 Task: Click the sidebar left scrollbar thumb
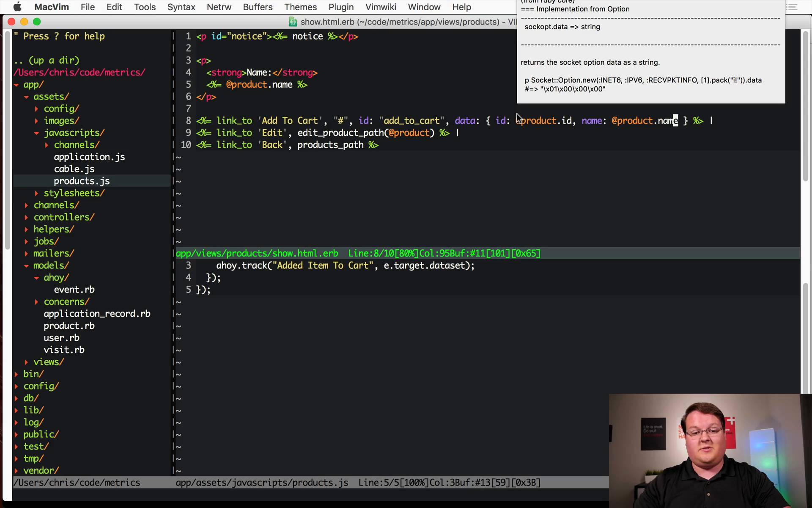click(7, 140)
